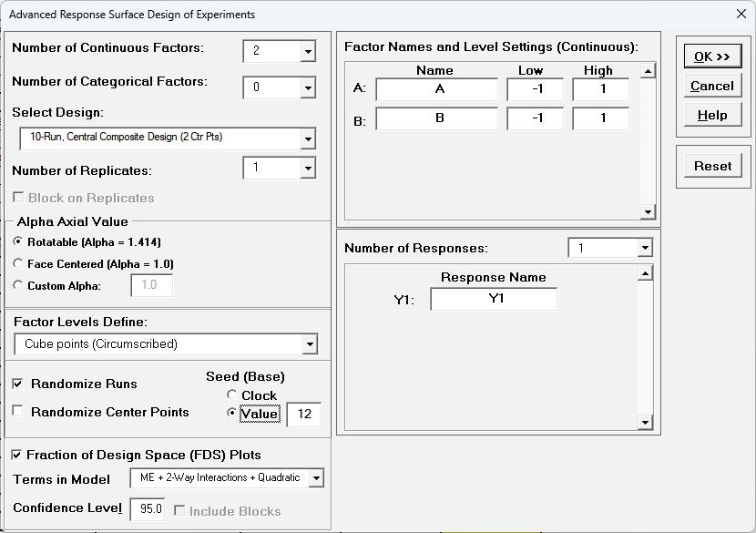Enable Randomize Center Points checkbox
This screenshot has height=533, width=756.
coord(18,412)
